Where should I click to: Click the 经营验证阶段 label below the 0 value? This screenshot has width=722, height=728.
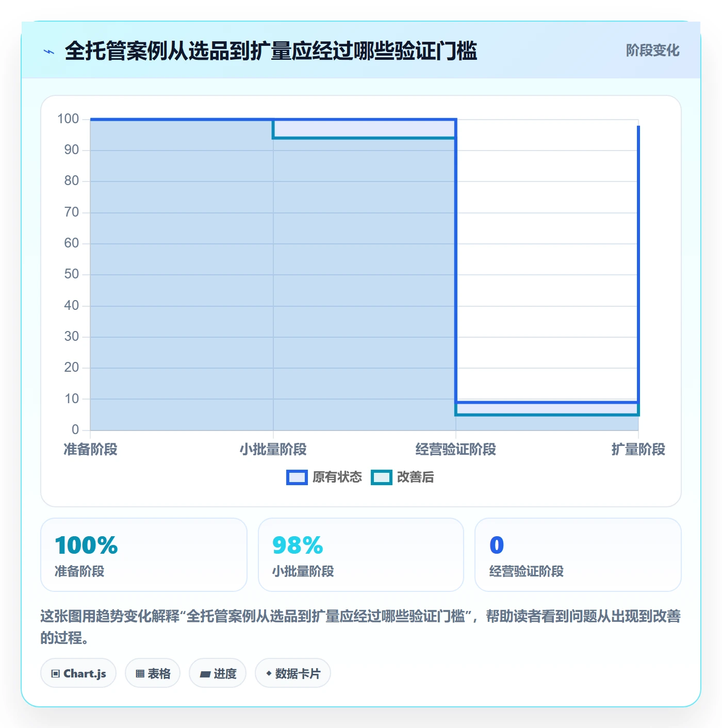pos(527,571)
